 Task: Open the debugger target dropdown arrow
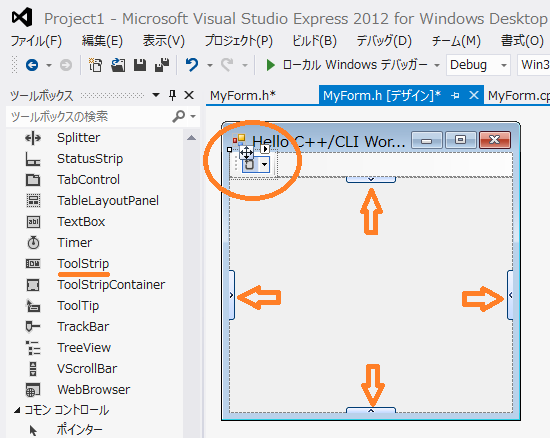[x=437, y=66]
